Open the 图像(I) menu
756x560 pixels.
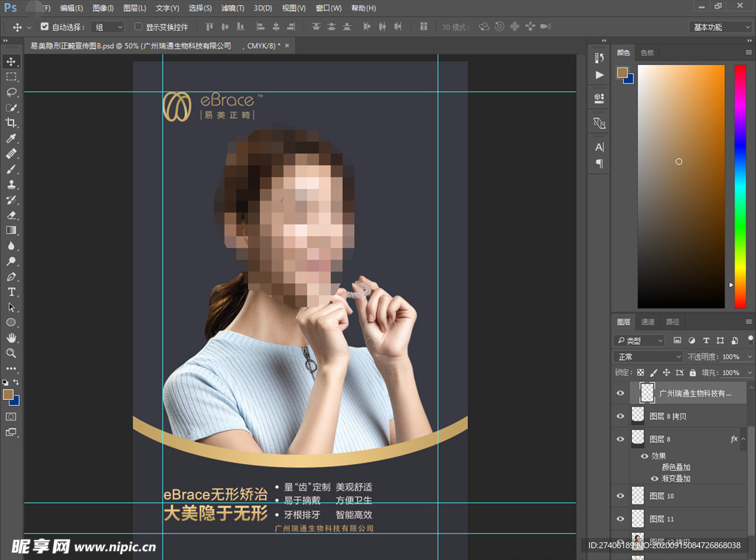coord(103,7)
